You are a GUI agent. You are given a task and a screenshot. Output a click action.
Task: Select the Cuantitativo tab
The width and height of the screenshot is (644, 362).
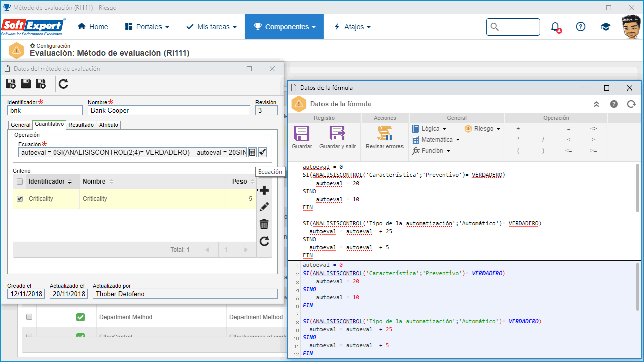pos(49,124)
